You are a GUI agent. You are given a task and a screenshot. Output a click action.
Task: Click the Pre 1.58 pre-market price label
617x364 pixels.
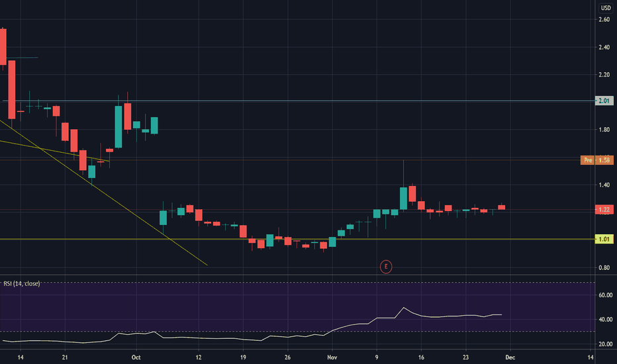tap(596, 160)
